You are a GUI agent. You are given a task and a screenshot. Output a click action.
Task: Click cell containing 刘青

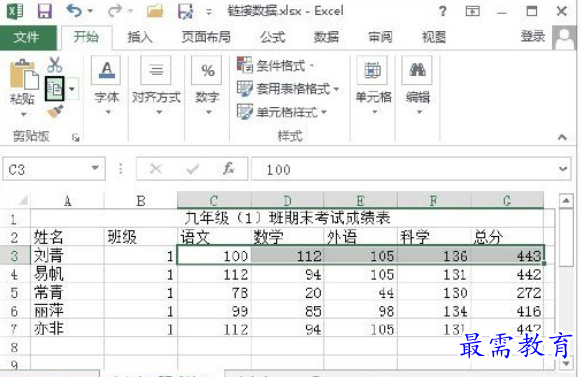coord(67,255)
